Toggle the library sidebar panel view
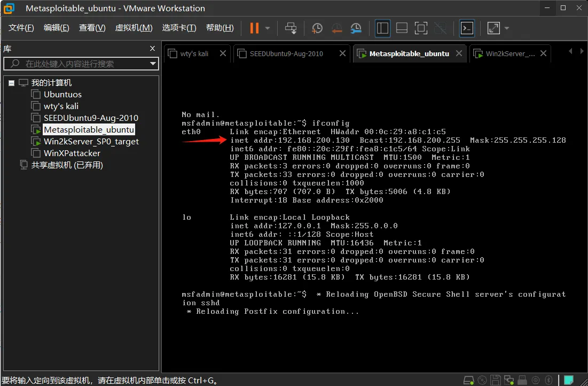Viewport: 588px width, 386px height. tap(382, 28)
